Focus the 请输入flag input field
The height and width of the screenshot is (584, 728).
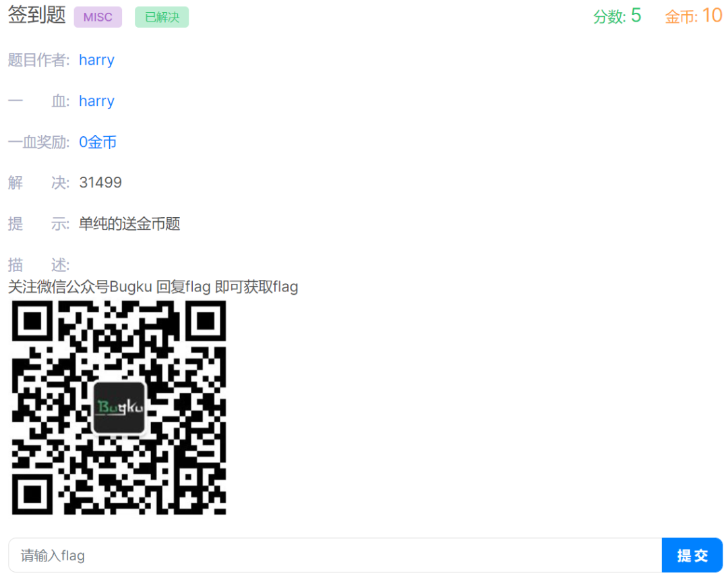tap(335, 555)
